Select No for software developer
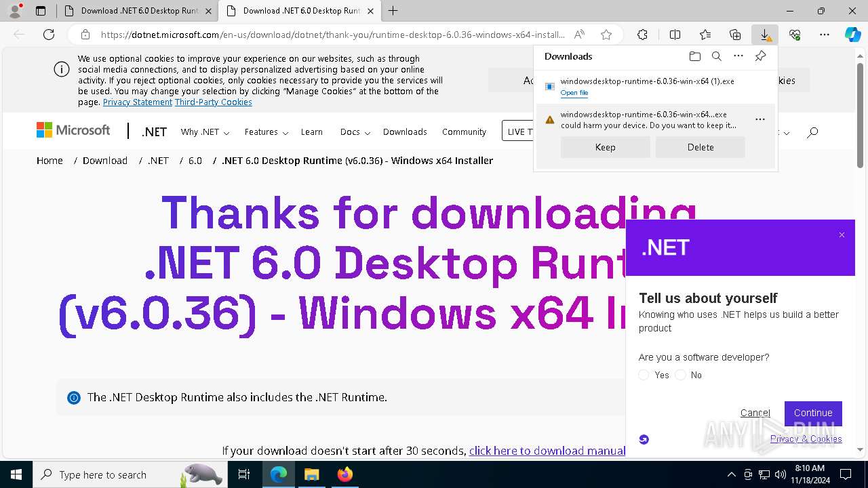868x488 pixels. 681,375
